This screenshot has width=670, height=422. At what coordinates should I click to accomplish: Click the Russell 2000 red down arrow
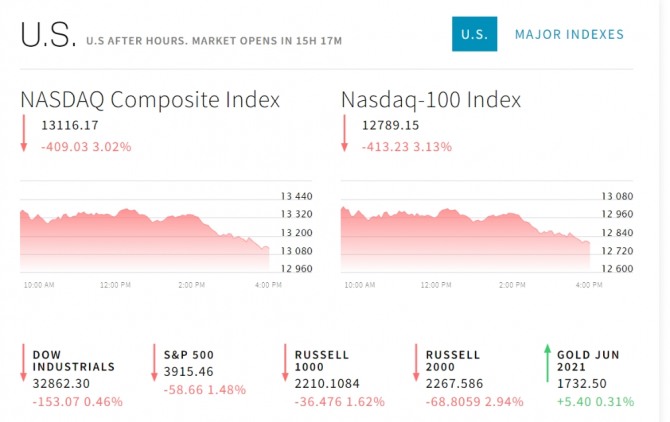416,363
